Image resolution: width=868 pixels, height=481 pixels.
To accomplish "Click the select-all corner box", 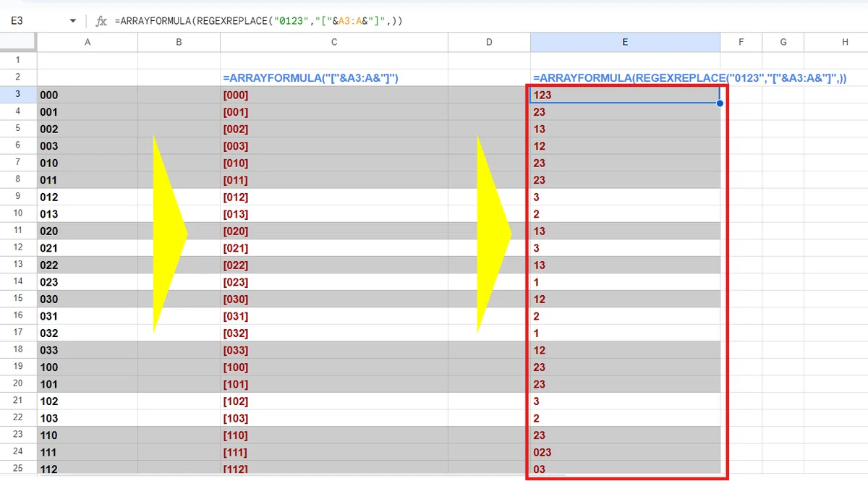I will pos(18,43).
